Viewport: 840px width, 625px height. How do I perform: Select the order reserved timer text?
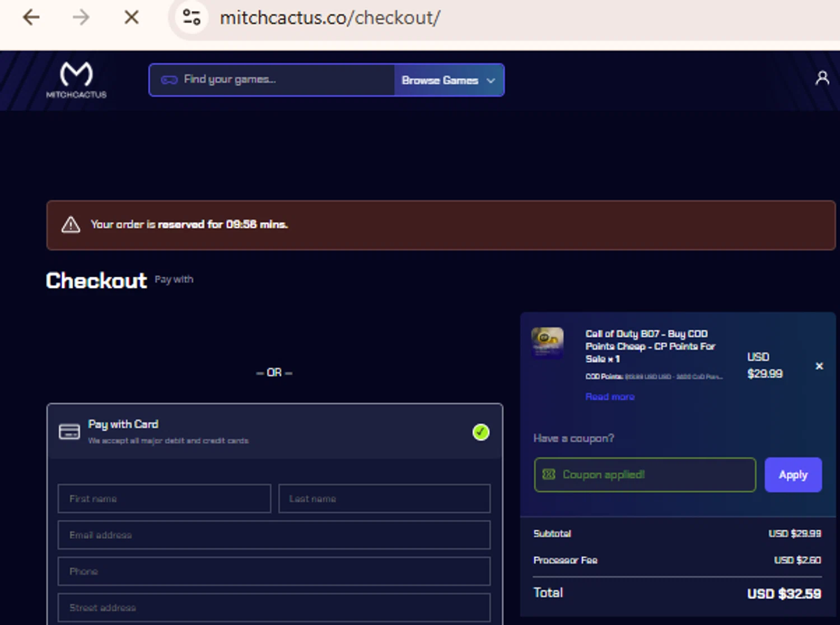point(189,225)
